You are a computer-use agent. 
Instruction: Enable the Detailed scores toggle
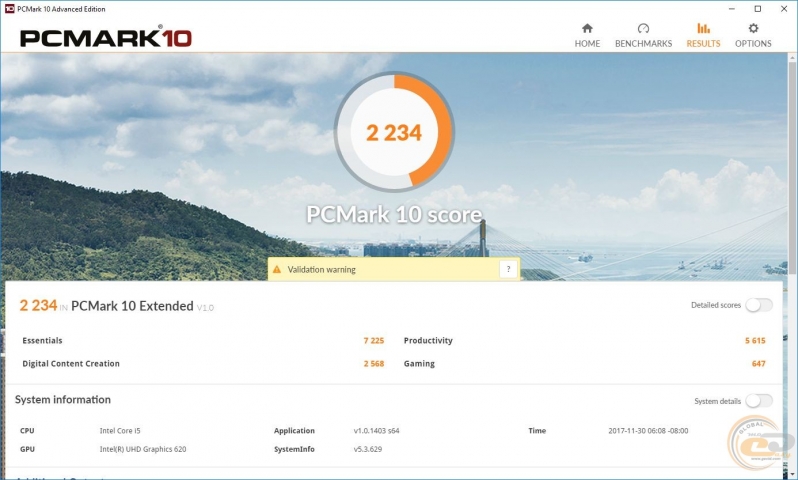tap(759, 305)
